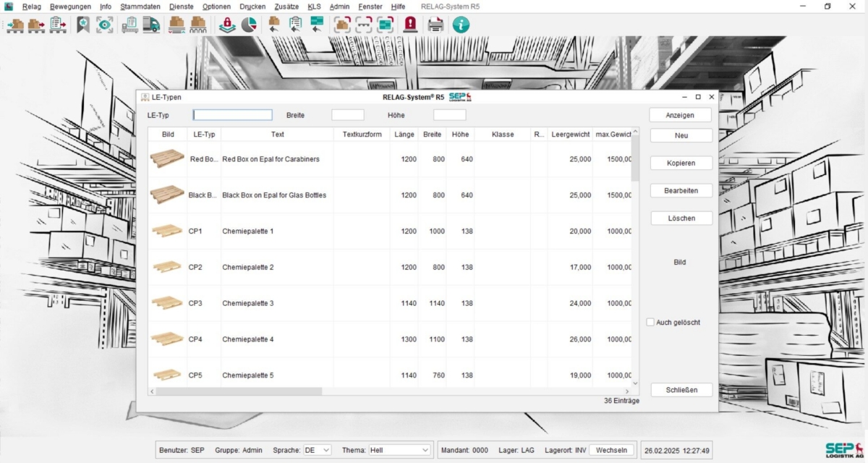868x463 pixels.
Task: Click the table's horizontal scrollbar
Action: point(239,391)
